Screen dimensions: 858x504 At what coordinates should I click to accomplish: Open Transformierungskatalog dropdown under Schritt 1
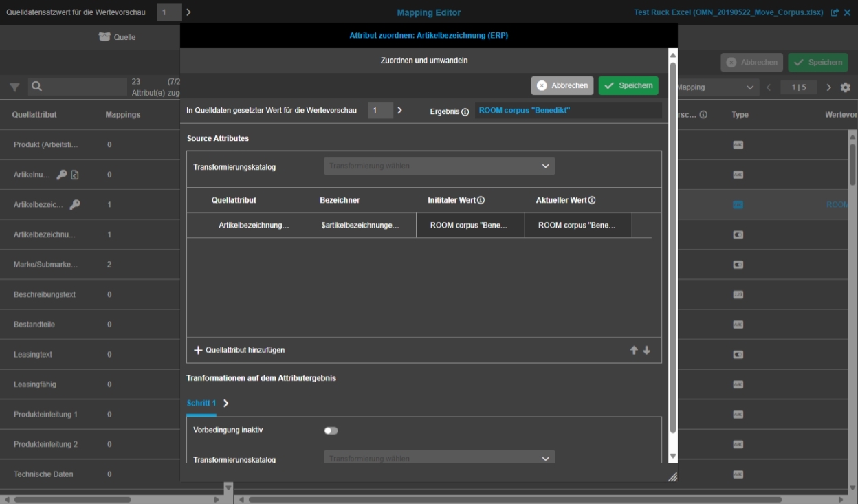[439, 459]
